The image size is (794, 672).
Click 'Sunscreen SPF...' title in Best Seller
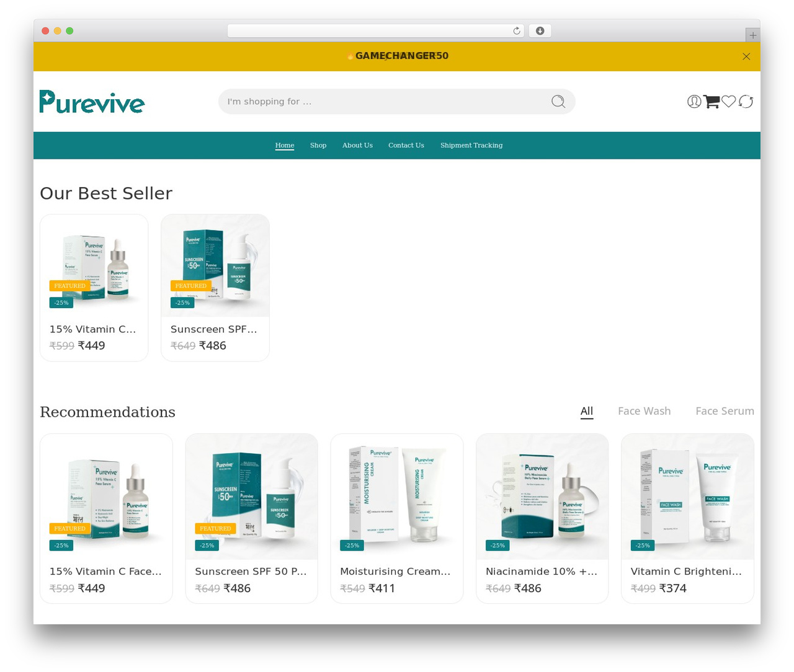pyautogui.click(x=213, y=329)
